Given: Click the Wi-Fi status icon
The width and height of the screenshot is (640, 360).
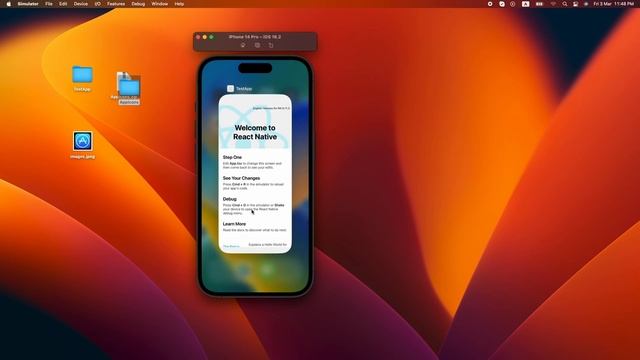Looking at the screenshot, I should coord(553,4).
